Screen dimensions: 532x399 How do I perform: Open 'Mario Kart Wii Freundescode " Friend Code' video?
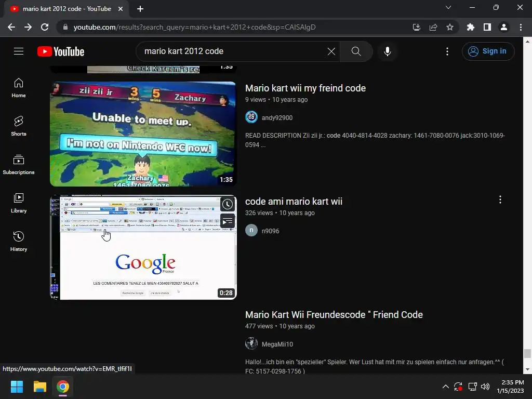pos(334,315)
